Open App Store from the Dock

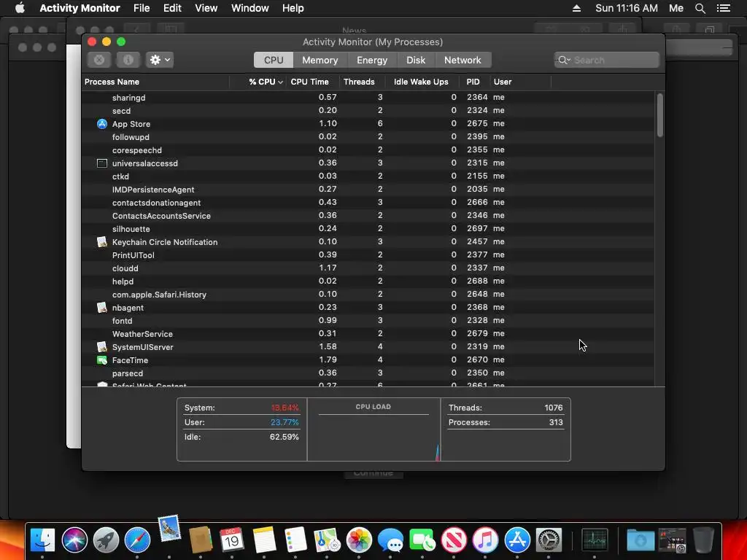click(x=517, y=540)
